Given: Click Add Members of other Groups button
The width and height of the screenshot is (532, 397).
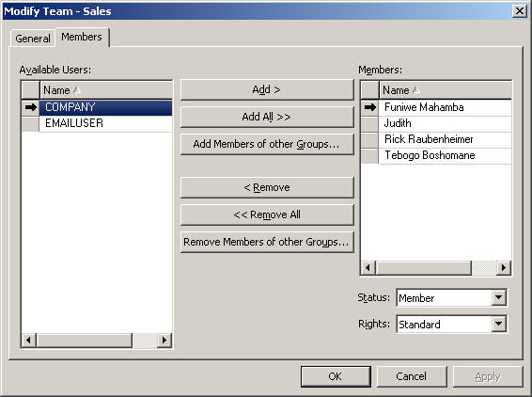Looking at the screenshot, I should [x=267, y=144].
